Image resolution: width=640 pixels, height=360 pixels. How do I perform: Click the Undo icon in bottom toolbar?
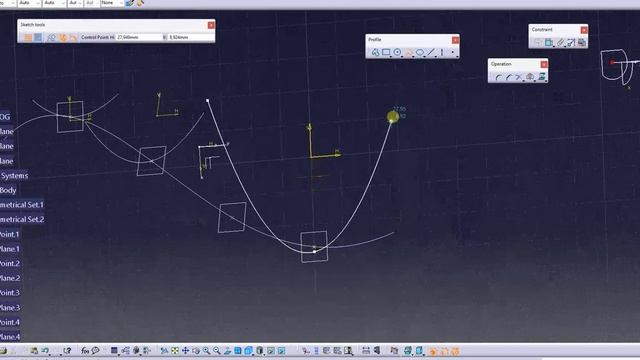[x=45, y=351]
